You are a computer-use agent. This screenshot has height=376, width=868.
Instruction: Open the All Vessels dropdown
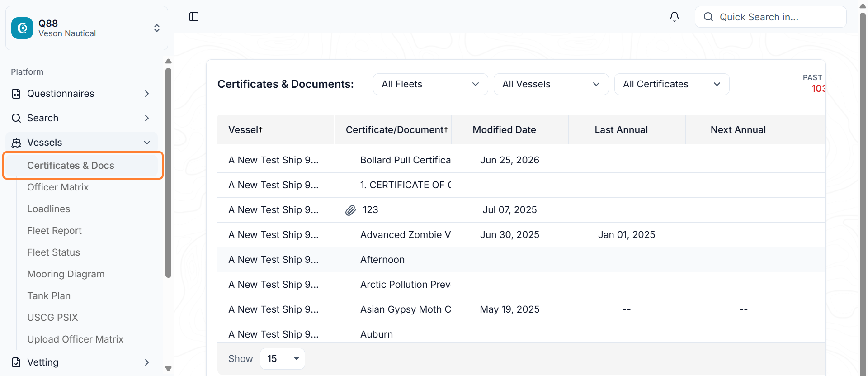click(551, 84)
